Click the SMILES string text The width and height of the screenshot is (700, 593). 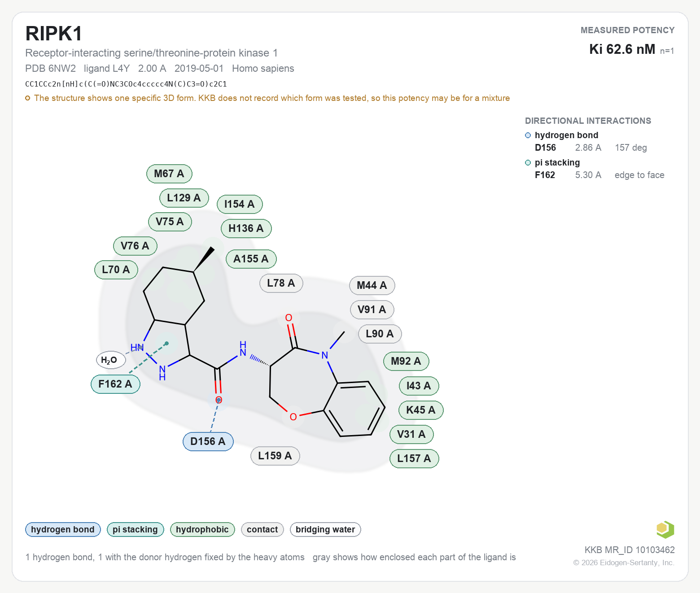[126, 84]
